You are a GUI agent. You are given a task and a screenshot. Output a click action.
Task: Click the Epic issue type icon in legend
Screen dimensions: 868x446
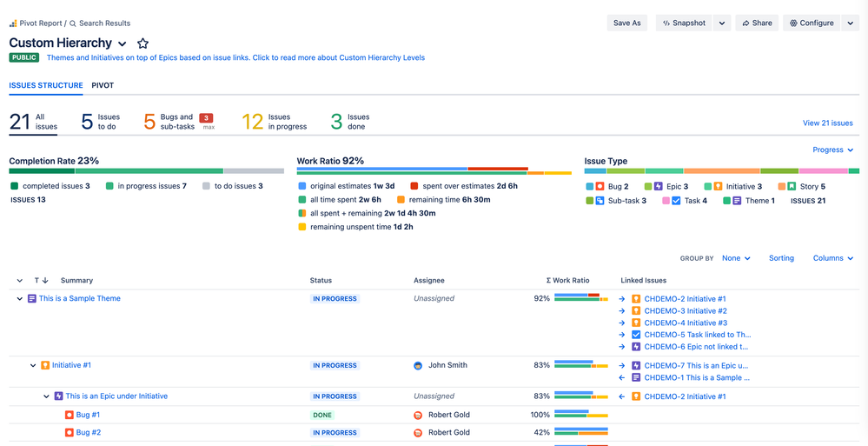(659, 187)
